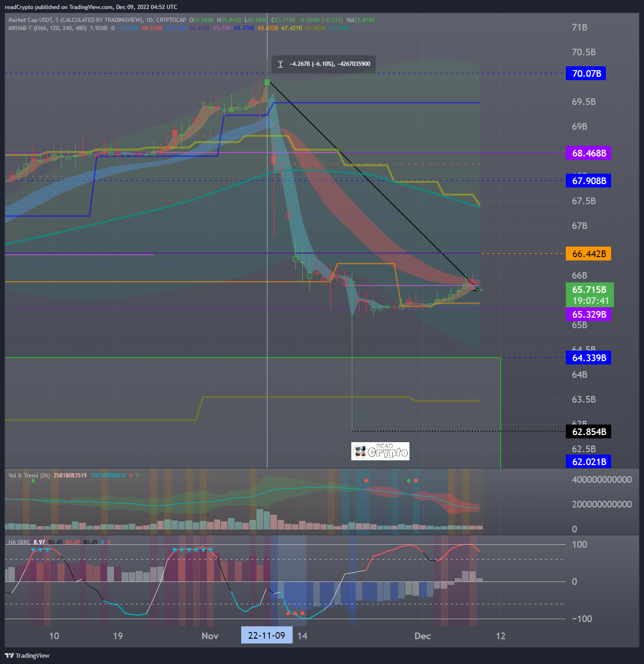Click the -4.267B (-6.10%) measurement tooltip

coord(324,64)
